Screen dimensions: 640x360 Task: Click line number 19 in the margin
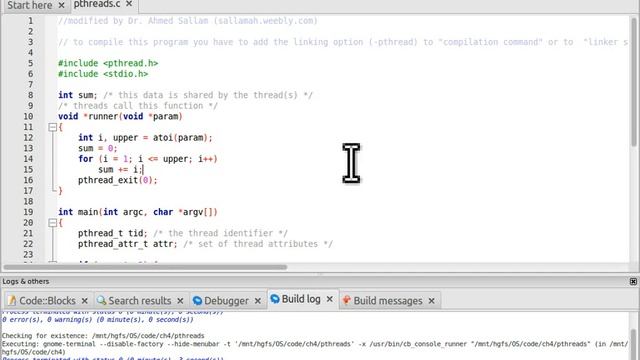click(x=28, y=212)
